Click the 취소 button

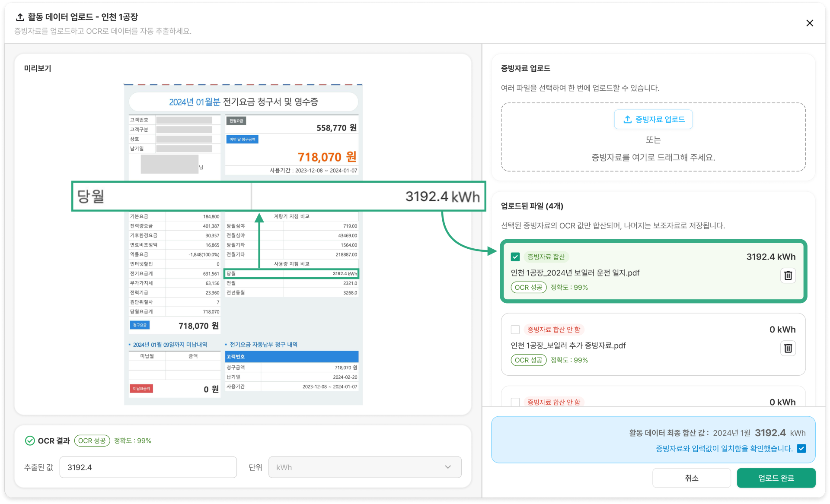tap(691, 478)
